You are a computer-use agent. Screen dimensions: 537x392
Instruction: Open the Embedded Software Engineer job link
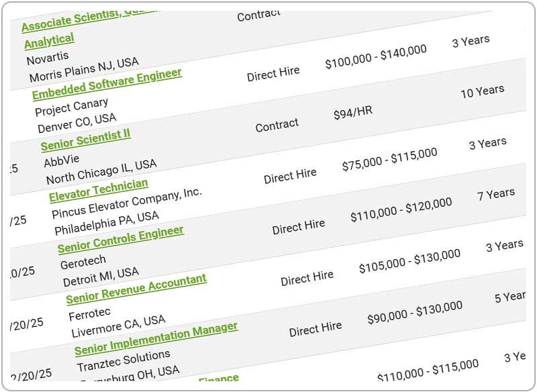(107, 85)
